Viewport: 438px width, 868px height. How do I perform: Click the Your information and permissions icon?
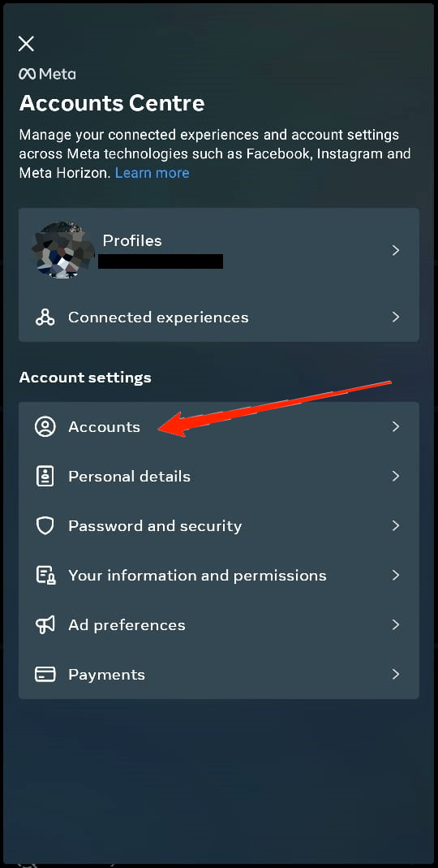[45, 575]
